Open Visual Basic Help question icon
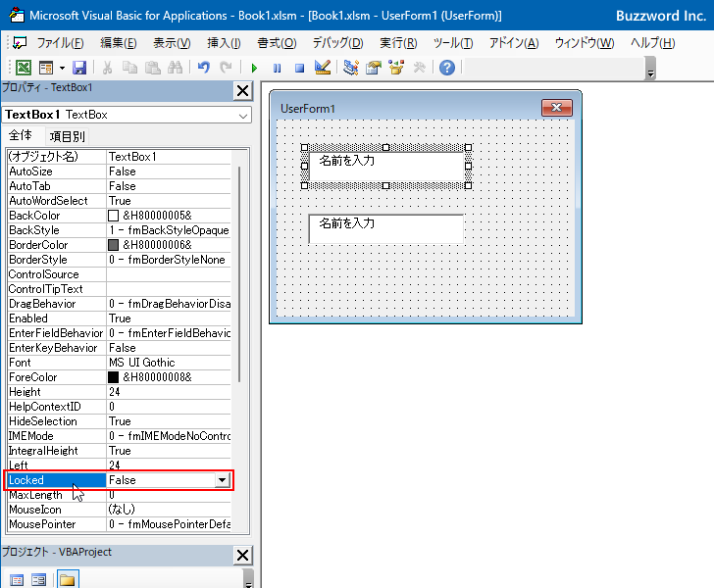This screenshot has width=714, height=588. (x=447, y=68)
